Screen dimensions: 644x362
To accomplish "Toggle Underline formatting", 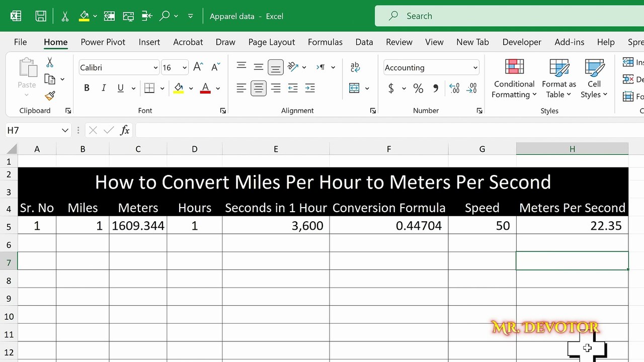I will coord(121,88).
